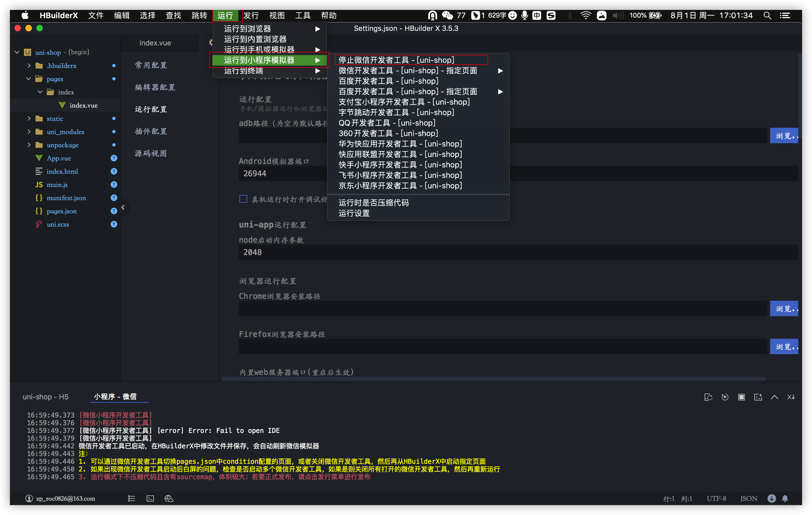
Task: Click 浏览 button for Firefox browser path
Action: (x=784, y=347)
